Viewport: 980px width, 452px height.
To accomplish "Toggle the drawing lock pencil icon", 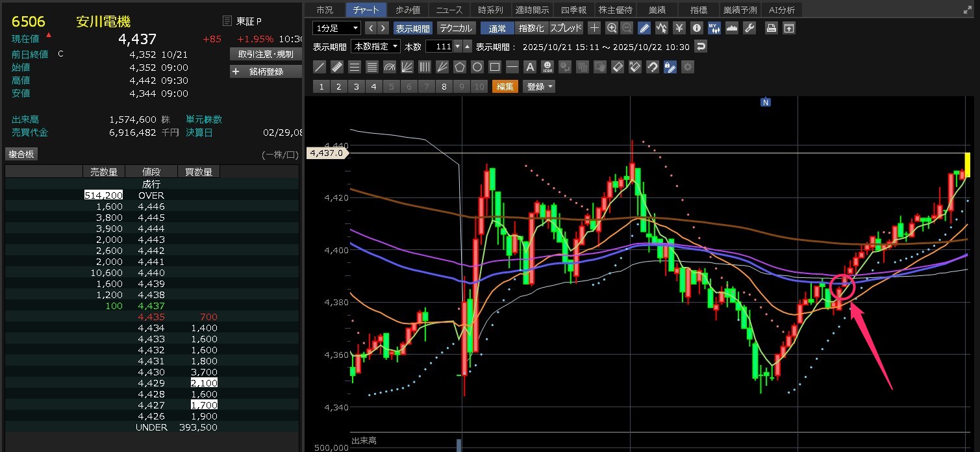I will pyautogui.click(x=670, y=67).
